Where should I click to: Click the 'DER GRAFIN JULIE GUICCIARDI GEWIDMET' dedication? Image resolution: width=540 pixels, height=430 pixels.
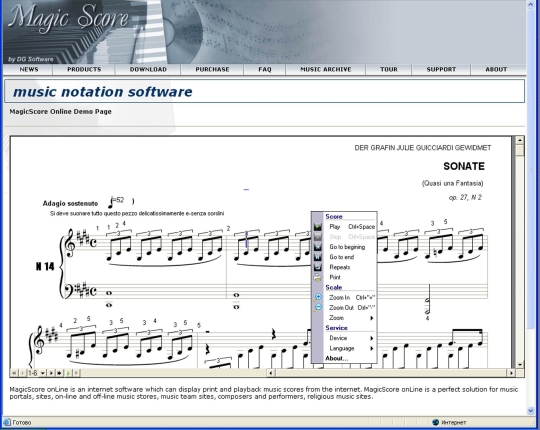[x=423, y=148]
